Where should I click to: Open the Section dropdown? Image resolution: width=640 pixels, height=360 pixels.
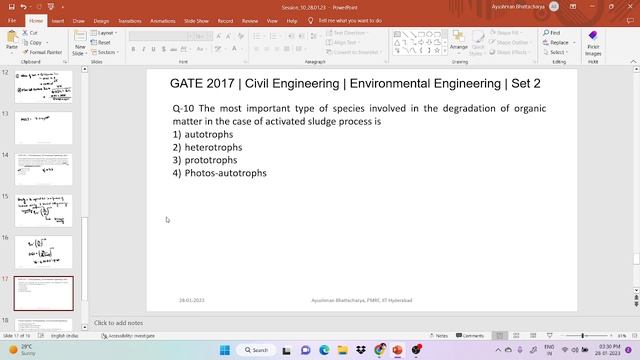pos(105,52)
